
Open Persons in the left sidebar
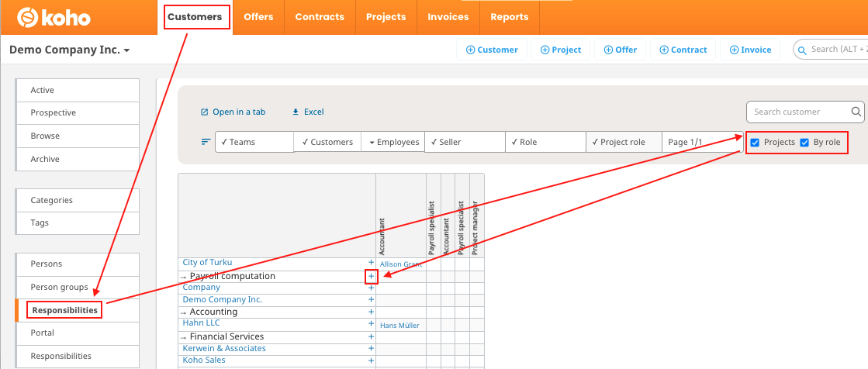tap(78, 264)
